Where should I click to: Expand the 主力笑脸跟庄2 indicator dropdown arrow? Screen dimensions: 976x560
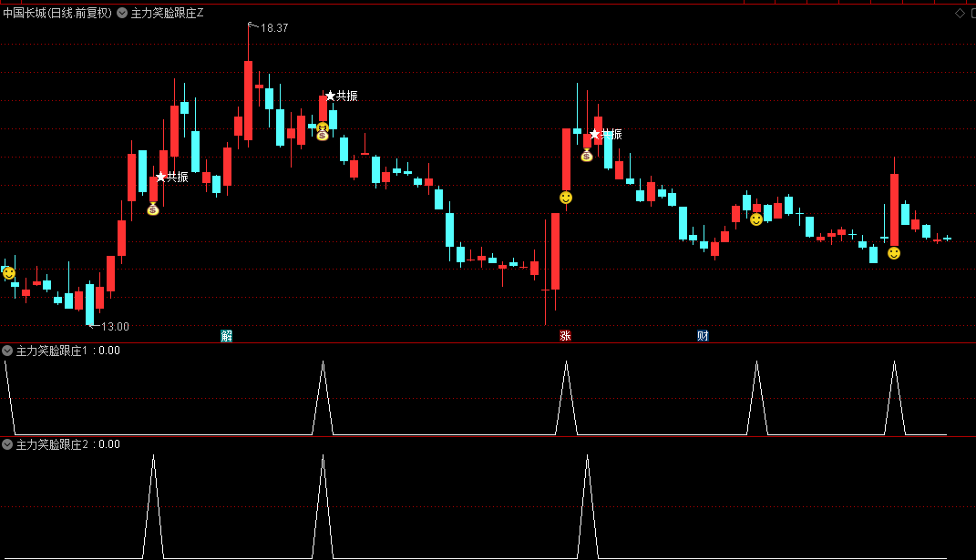[x=7, y=444]
